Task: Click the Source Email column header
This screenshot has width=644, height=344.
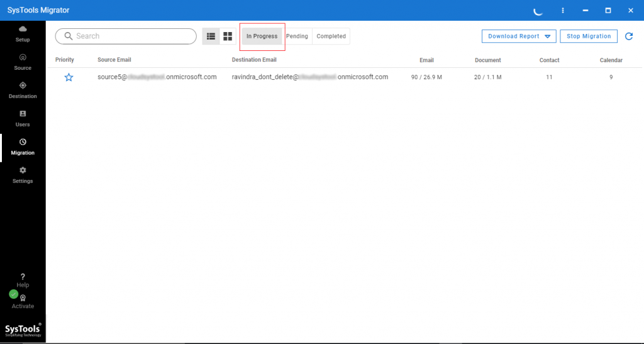Action: pos(114,60)
